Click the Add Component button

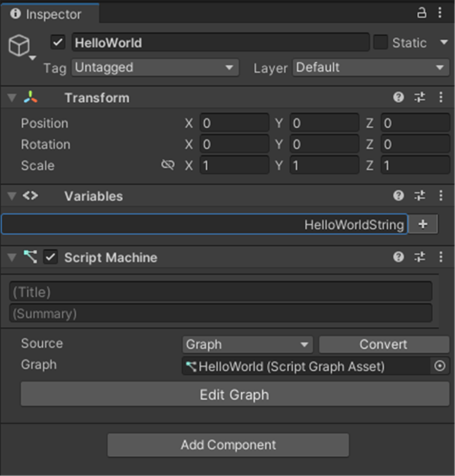(x=228, y=445)
